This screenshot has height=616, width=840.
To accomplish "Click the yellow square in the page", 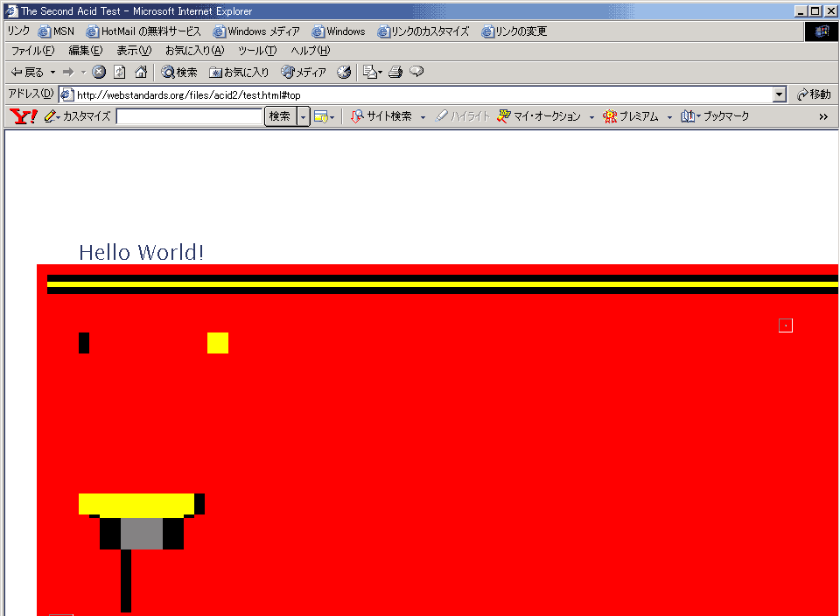I will coord(218,343).
